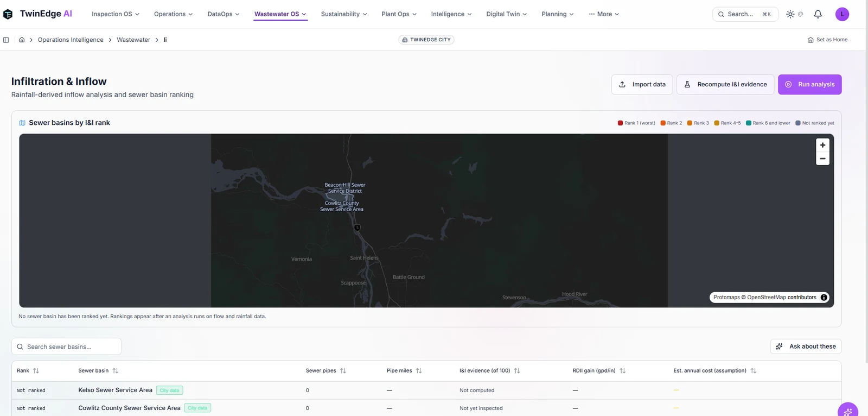Show map attribution info icon
868x416 pixels.
pyautogui.click(x=824, y=298)
